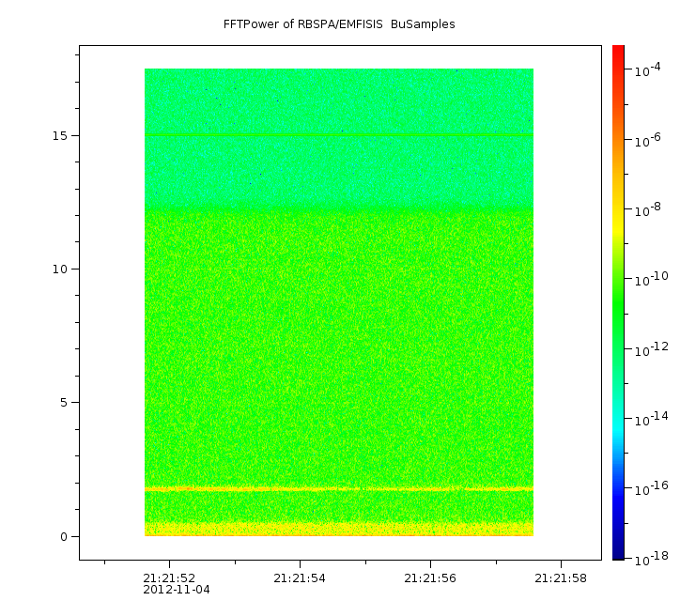Click the time label 21:21:54
This screenshot has width=680, height=616.
pyautogui.click(x=300, y=578)
